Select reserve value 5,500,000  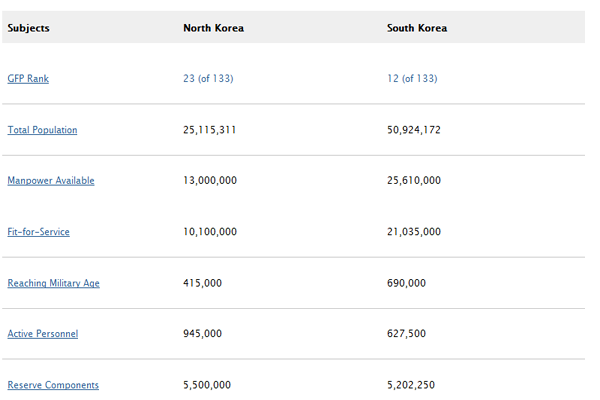pos(207,385)
